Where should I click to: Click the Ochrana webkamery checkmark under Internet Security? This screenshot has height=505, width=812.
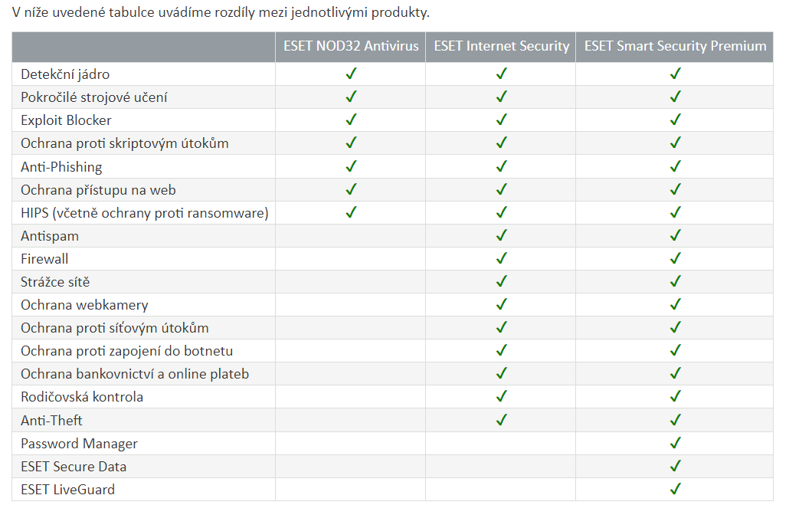point(501,304)
